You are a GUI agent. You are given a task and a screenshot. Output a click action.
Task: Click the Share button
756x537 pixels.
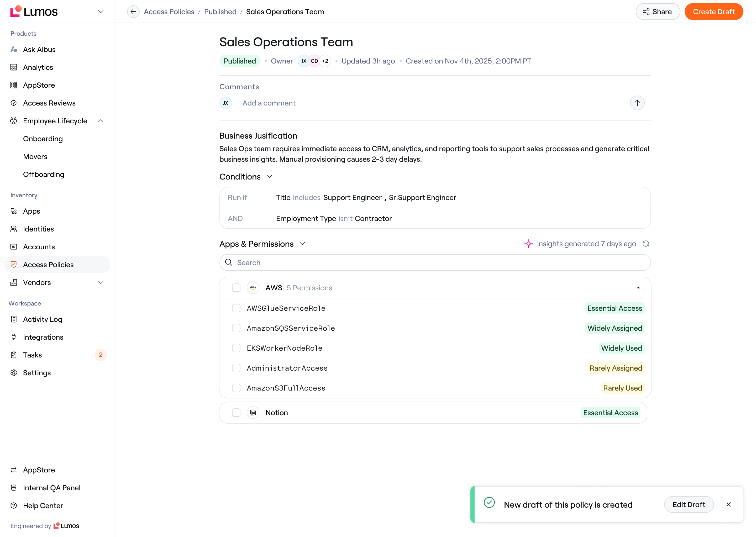click(x=658, y=12)
